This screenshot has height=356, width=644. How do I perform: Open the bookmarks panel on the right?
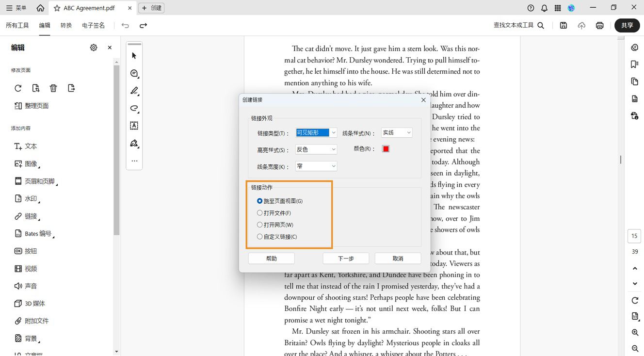[x=634, y=64]
